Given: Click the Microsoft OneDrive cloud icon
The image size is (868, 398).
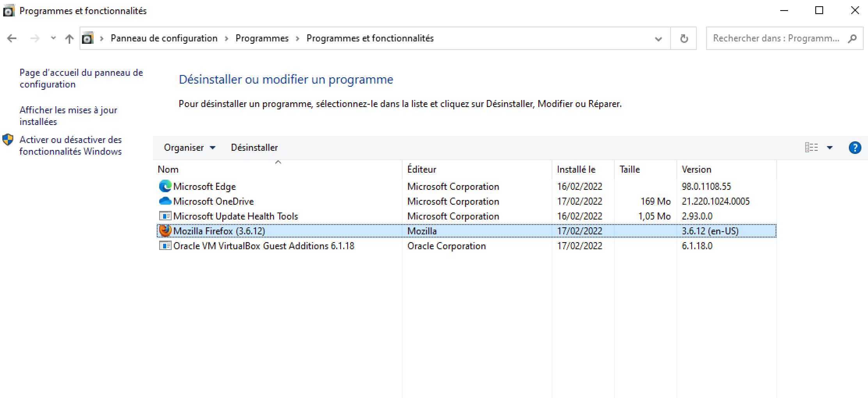Looking at the screenshot, I should (165, 201).
